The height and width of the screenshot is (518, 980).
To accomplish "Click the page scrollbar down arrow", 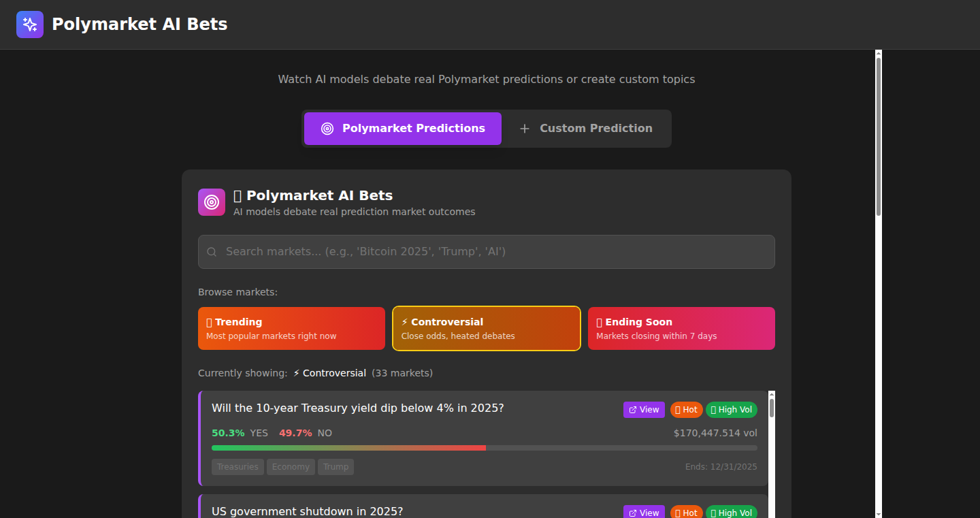I will tap(879, 514).
